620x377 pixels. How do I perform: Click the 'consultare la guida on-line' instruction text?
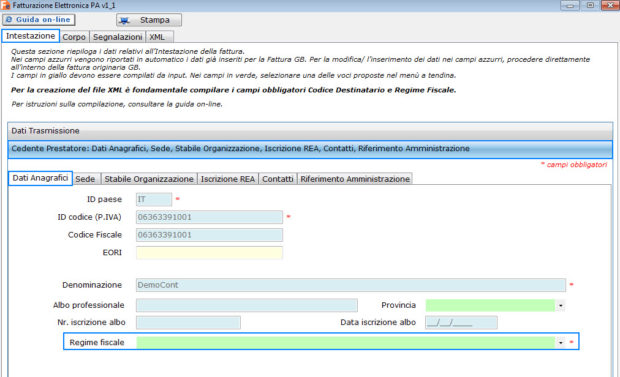175,104
